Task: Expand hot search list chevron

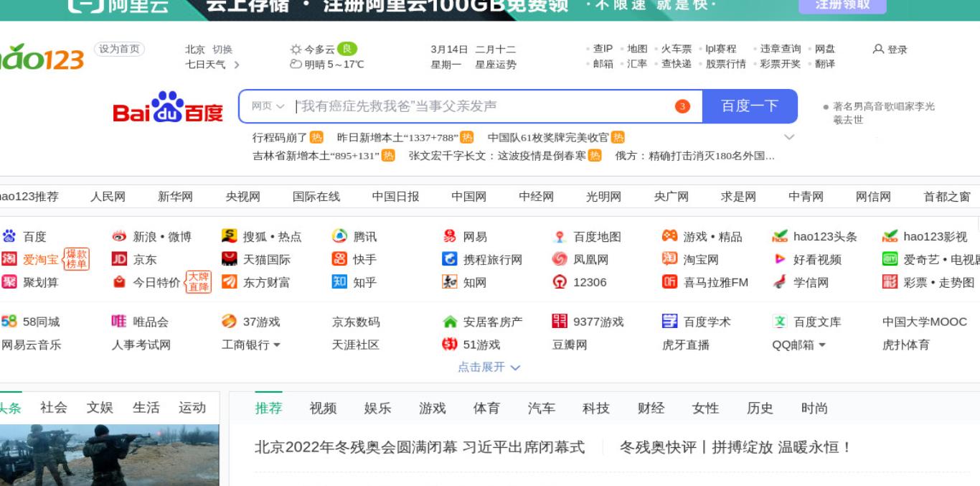Action: pyautogui.click(x=790, y=137)
